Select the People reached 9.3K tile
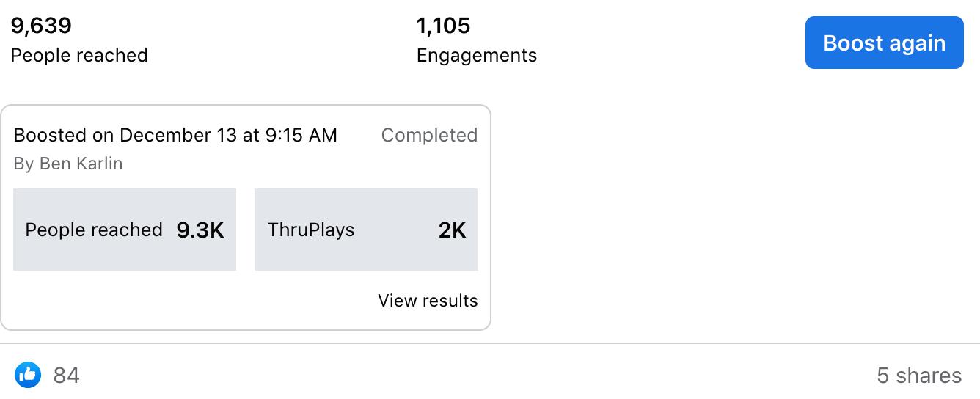Screen dimensions: 980x399 pyautogui.click(x=125, y=230)
